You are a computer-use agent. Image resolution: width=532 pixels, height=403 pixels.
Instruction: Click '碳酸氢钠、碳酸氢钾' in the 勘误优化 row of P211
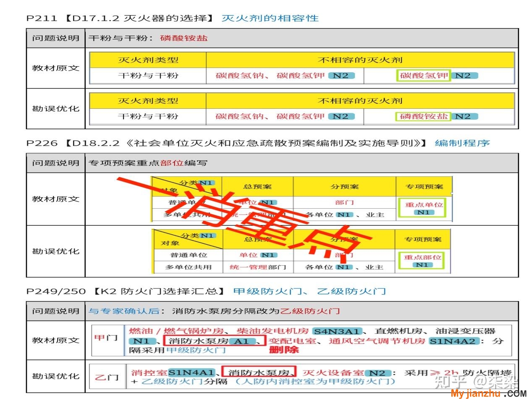pyautogui.click(x=270, y=116)
